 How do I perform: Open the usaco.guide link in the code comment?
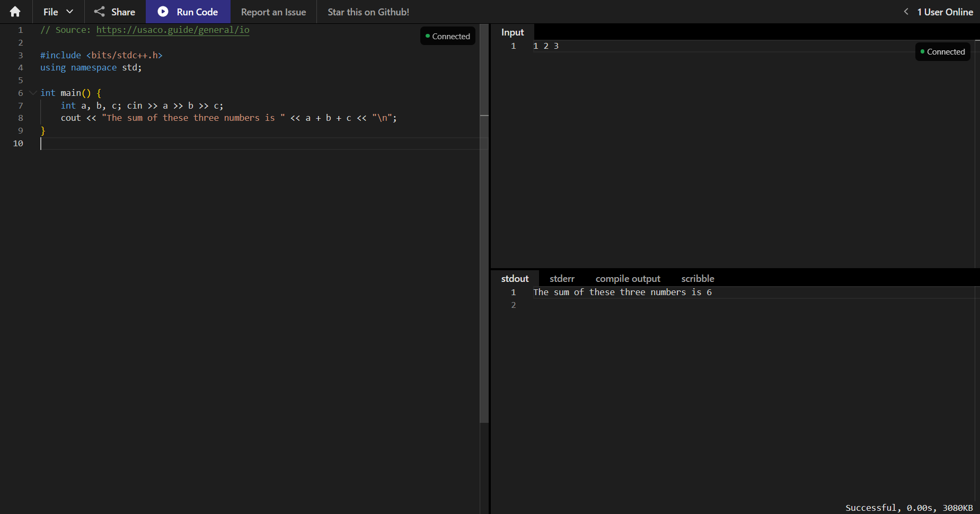(x=172, y=30)
